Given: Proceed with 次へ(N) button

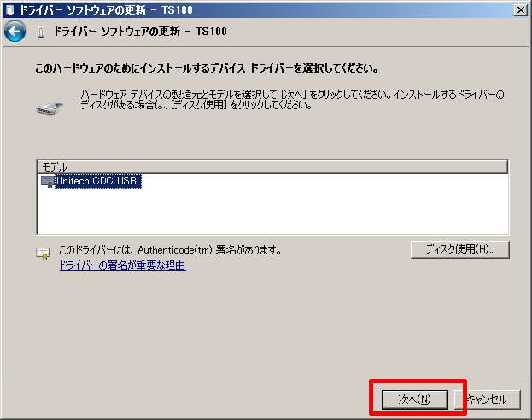Looking at the screenshot, I should [415, 400].
